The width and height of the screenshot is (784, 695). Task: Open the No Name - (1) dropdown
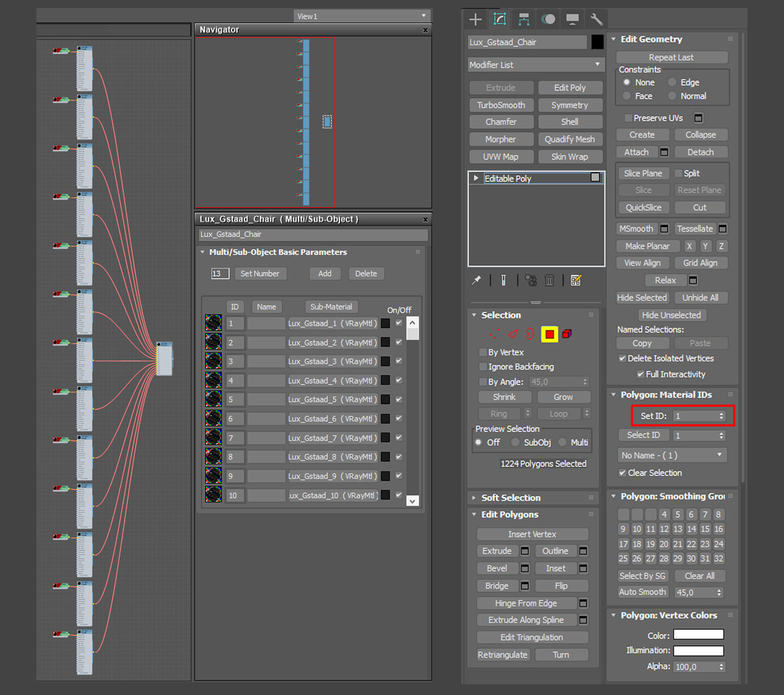672,455
